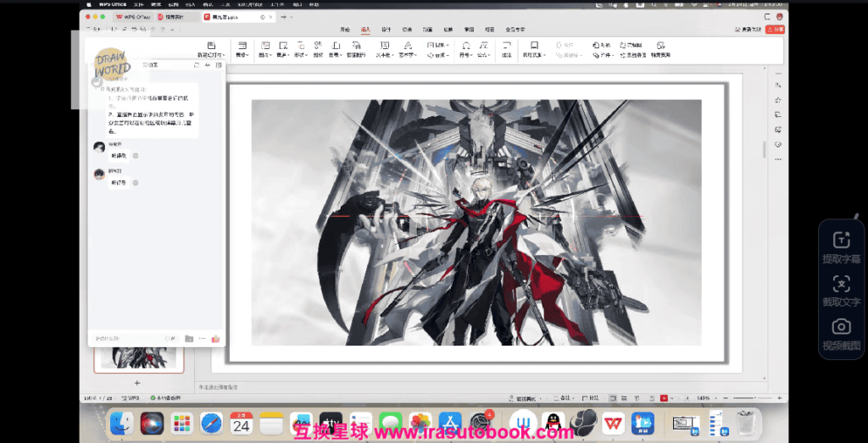Switch to the Animation ribbon tab
Screen dimensions: 868x443
point(427,30)
